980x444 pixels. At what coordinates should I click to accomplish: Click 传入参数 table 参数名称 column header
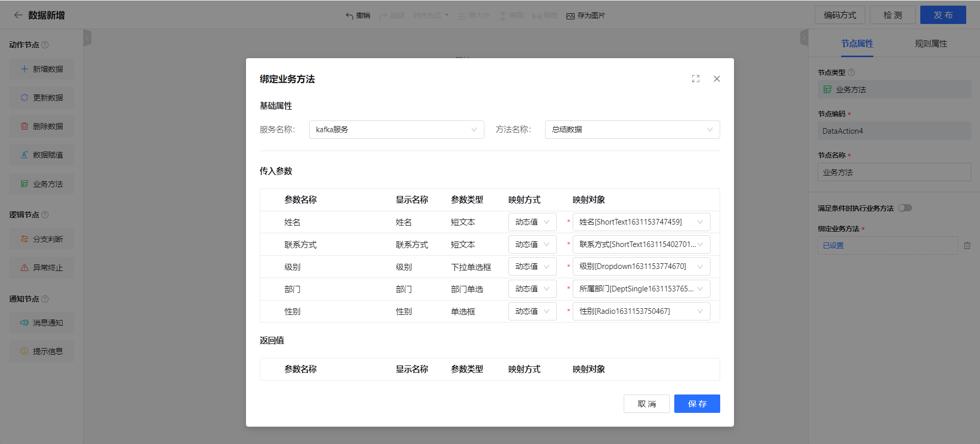(x=300, y=200)
